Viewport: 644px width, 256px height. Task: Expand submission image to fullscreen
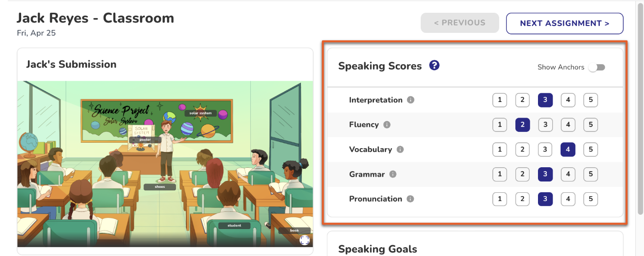(304, 240)
